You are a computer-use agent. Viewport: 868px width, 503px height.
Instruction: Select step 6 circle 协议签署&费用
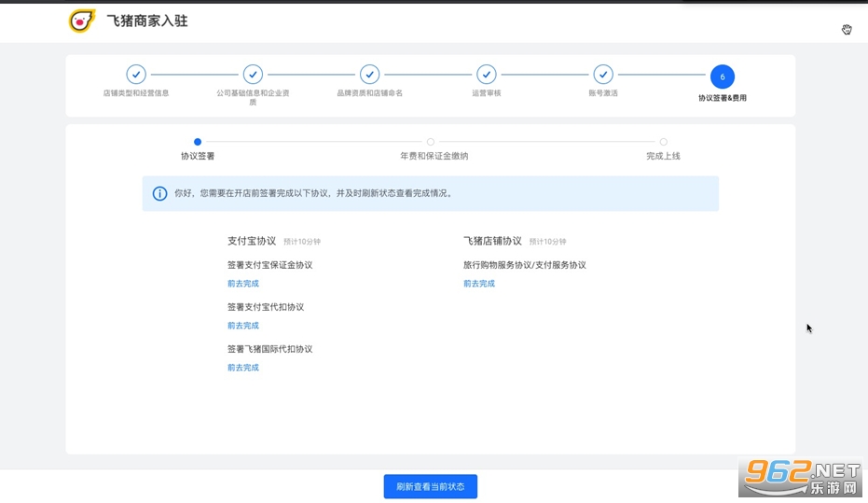coord(722,77)
